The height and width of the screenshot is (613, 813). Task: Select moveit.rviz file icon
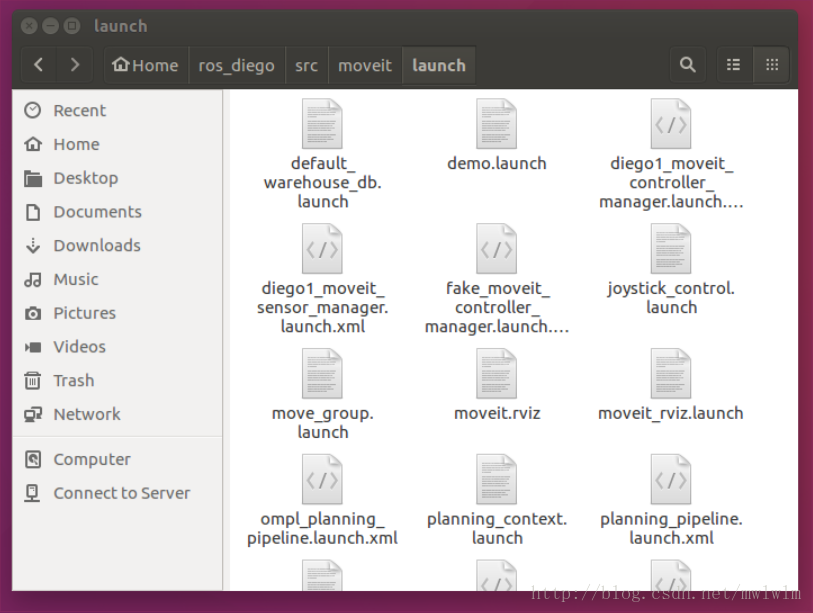point(497,373)
